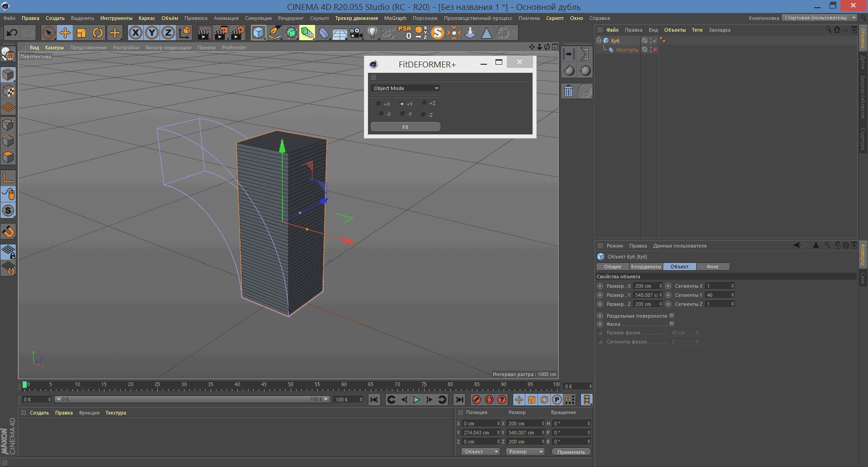
Task: Open render settings clapperboard with gear
Action: pyautogui.click(x=238, y=33)
